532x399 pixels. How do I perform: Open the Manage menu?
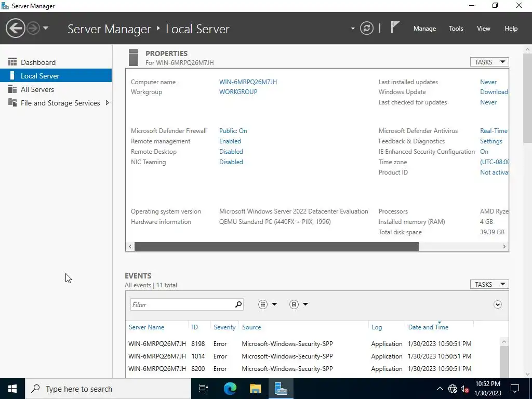(424, 29)
